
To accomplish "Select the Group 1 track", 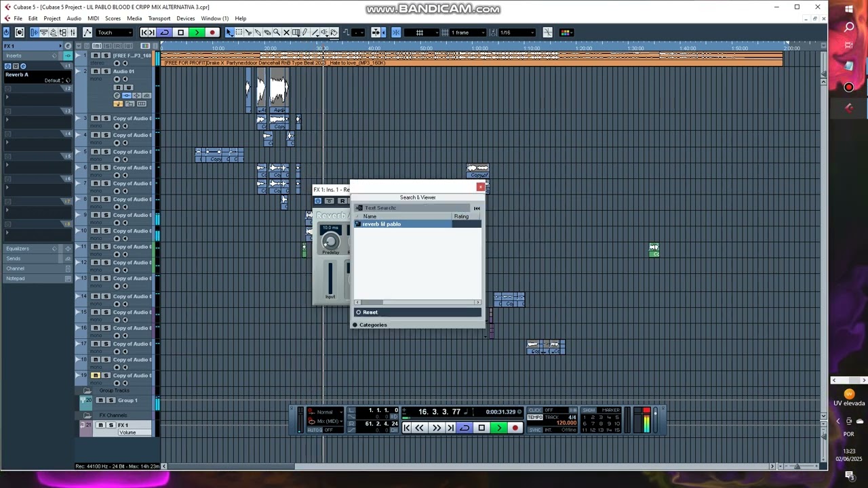I will coord(127,400).
